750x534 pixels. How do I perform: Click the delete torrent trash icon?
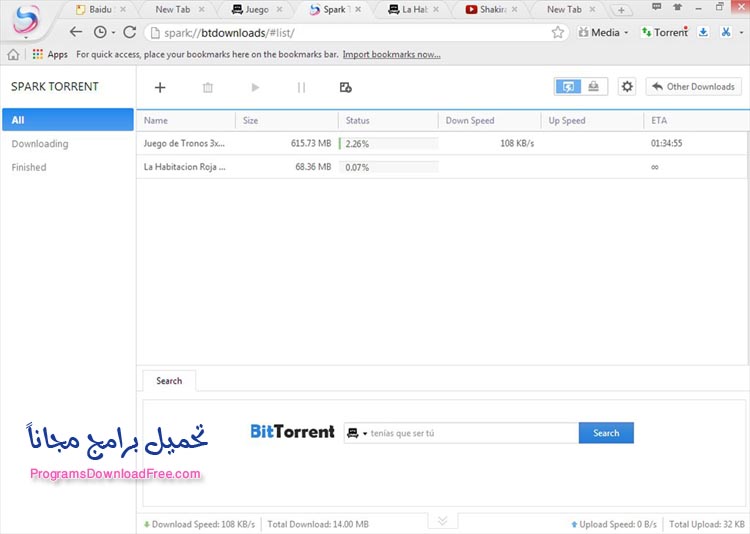click(x=208, y=88)
